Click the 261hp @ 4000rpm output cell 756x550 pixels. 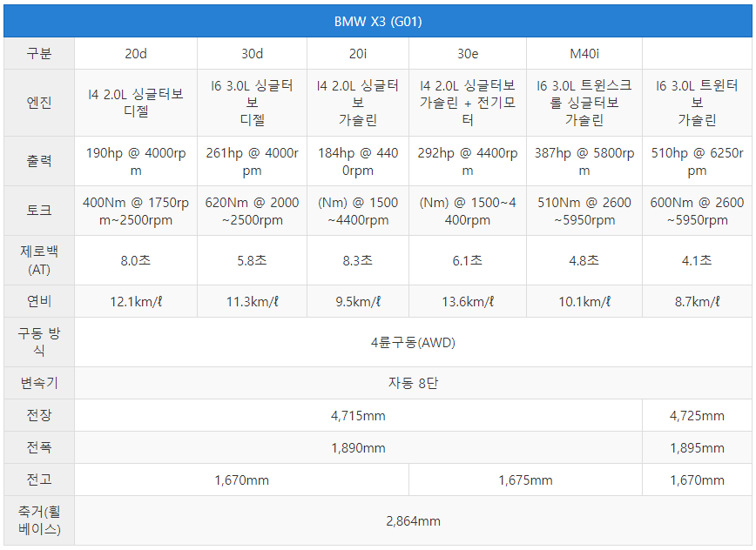click(x=252, y=161)
